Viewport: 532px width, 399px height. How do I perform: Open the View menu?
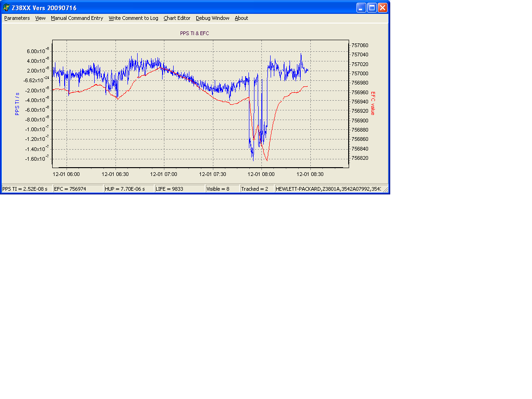point(40,18)
